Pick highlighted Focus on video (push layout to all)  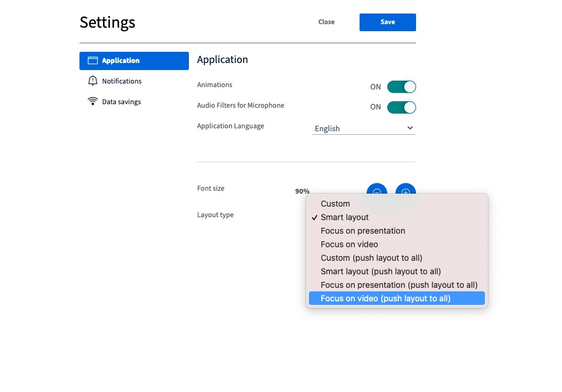(x=397, y=298)
